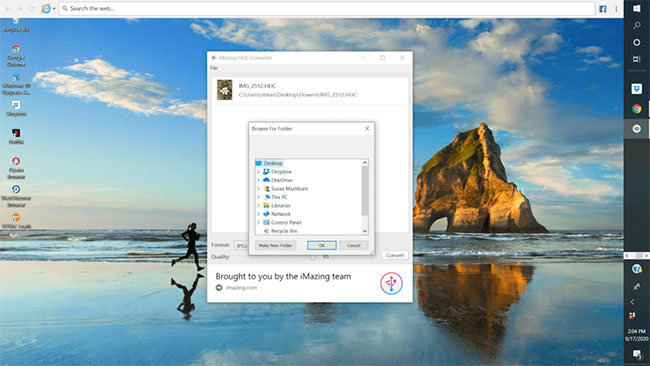This screenshot has width=650, height=366.
Task: Click the Facebook icon beside search bar
Action: 603,9
